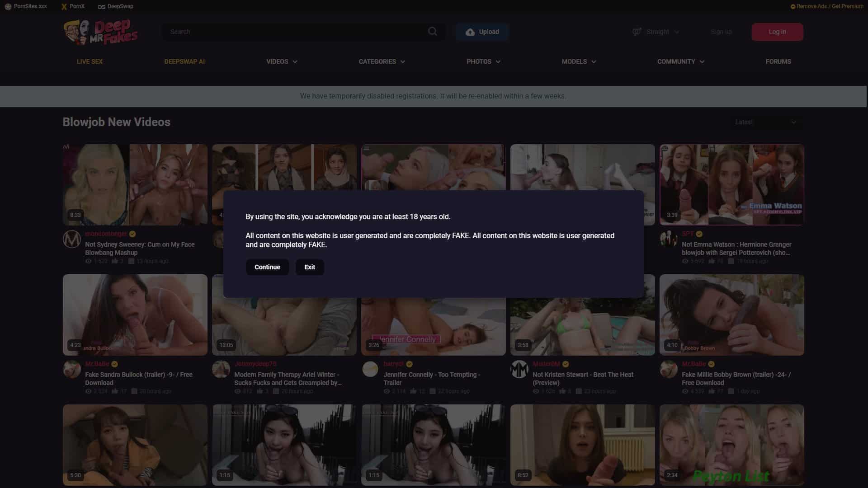Screen dimensions: 868x488
Task: Click the magnifying glass search icon
Action: click(433, 32)
